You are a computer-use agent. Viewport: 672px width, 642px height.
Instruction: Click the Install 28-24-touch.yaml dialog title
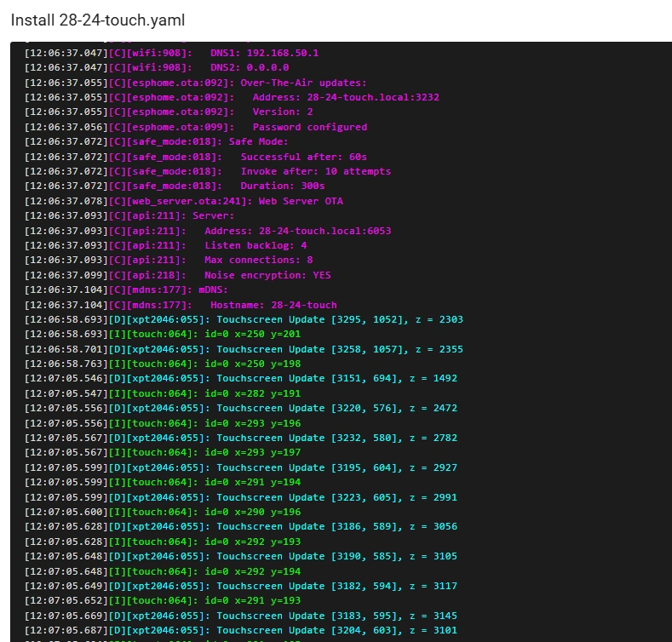(98, 20)
